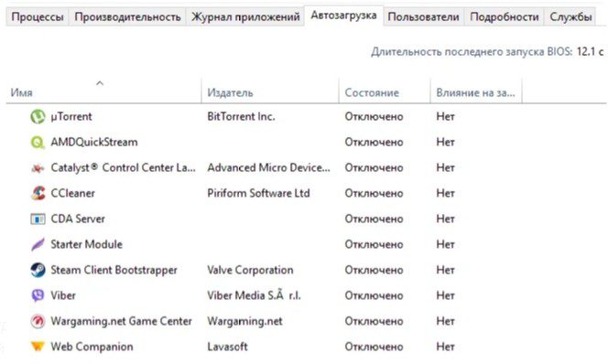Viewport: 608px width, 364px height.
Task: Open the Службы tab
Action: (570, 17)
